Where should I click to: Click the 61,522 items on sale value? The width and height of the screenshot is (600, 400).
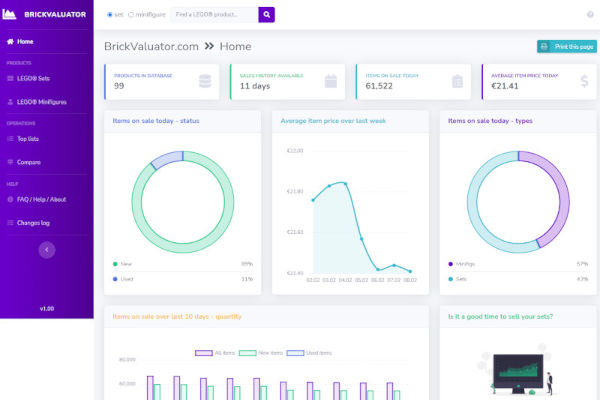click(379, 86)
